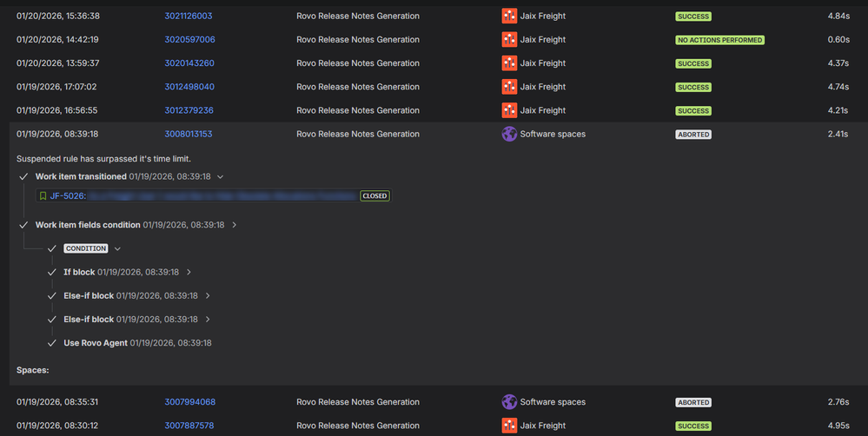Select Work item transitioned step label
Screen dimensions: 868x436
click(81, 177)
